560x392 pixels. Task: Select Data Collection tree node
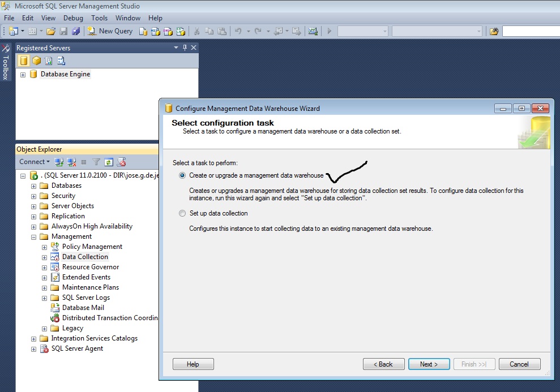(85, 256)
